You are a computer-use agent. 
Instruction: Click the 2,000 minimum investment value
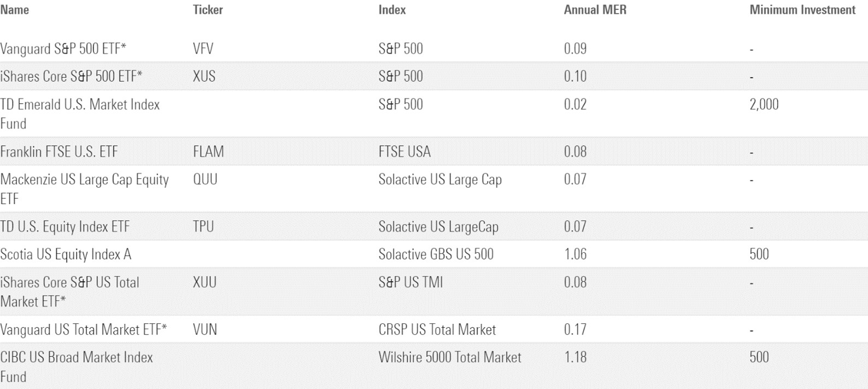pyautogui.click(x=764, y=104)
